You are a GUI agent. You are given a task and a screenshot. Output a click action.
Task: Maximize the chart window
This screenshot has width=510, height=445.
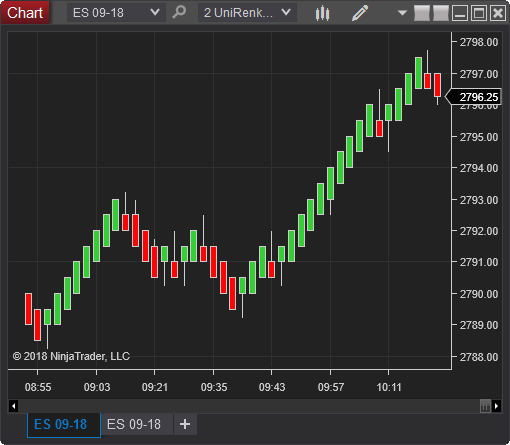(479, 13)
